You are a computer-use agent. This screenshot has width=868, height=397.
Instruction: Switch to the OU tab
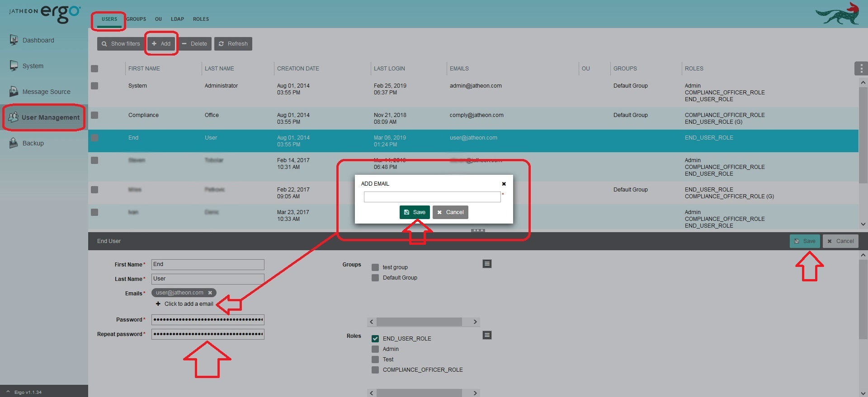158,19
